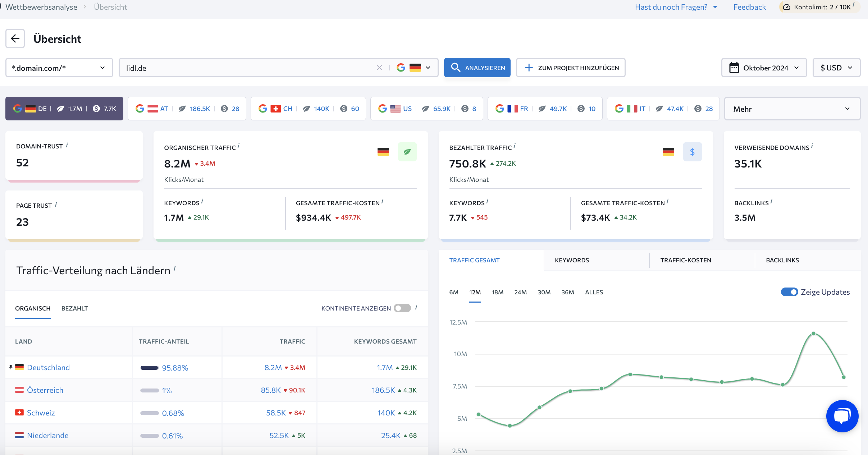Viewport: 868px width, 455px height.
Task: Click the Austrian flag in Österreich row
Action: point(19,390)
